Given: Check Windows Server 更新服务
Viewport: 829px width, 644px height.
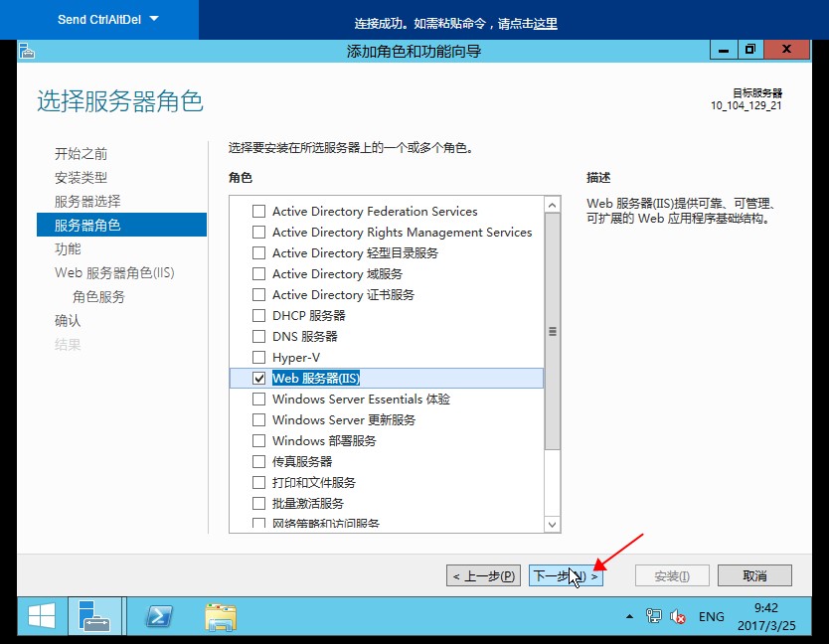Looking at the screenshot, I should click(x=259, y=419).
